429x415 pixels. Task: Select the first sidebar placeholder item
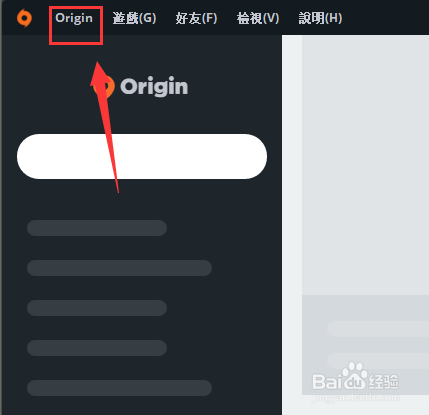(x=97, y=228)
